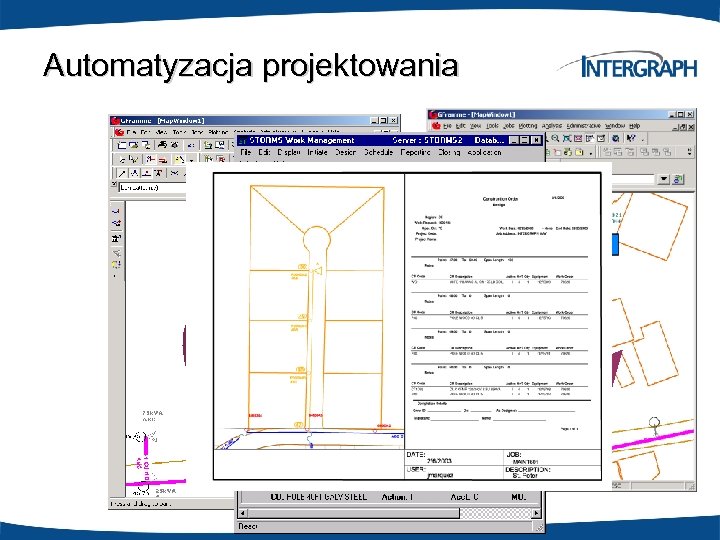Click green-yellow job icon in right GFramme second toolbar
This screenshot has height=540, width=720.
pos(568,152)
